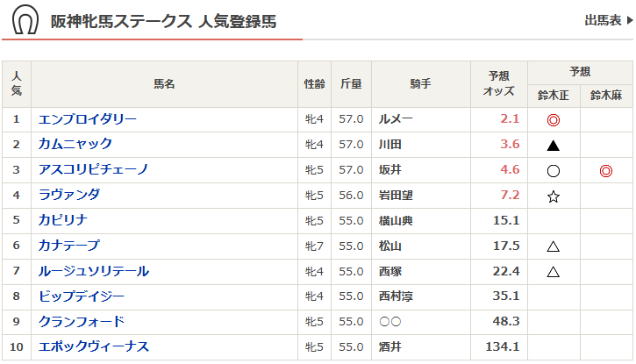Click the double-circle mark for エンプロイダリー
This screenshot has height=364, width=636.
click(x=554, y=119)
